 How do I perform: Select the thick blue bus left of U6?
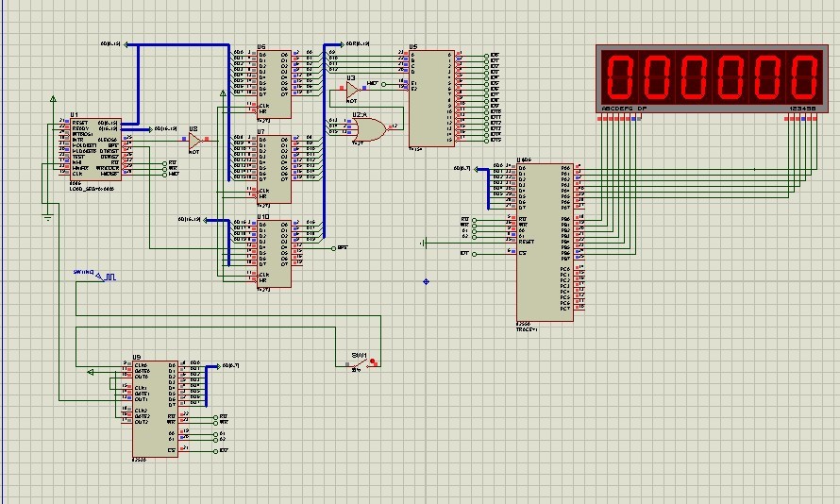pos(228,113)
